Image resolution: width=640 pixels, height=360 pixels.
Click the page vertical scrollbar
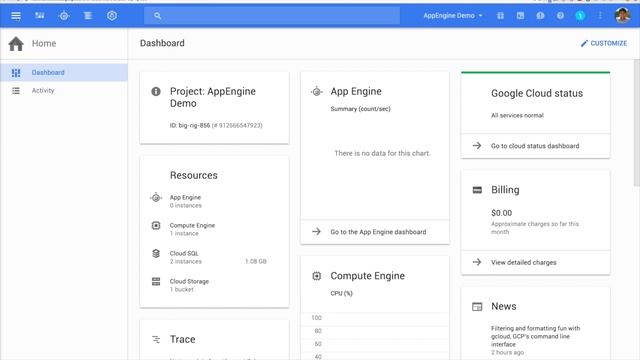[x=636, y=122]
